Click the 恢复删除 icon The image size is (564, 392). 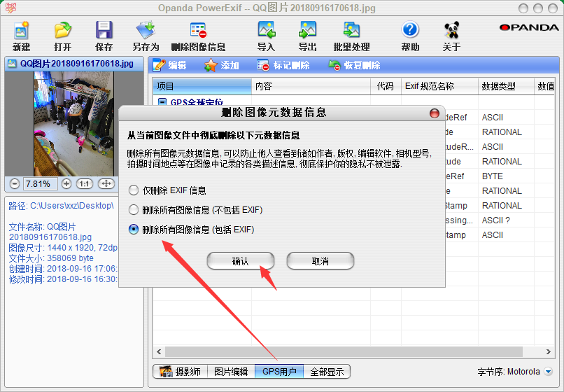point(334,65)
